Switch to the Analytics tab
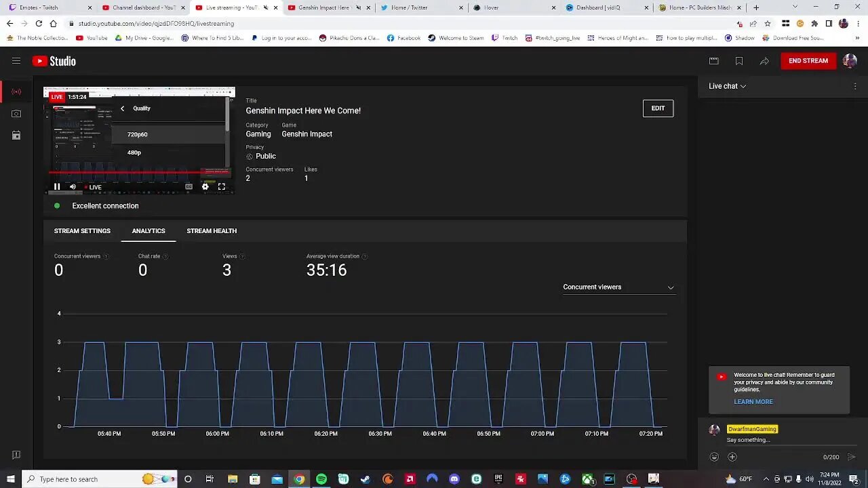868x488 pixels. [x=149, y=231]
